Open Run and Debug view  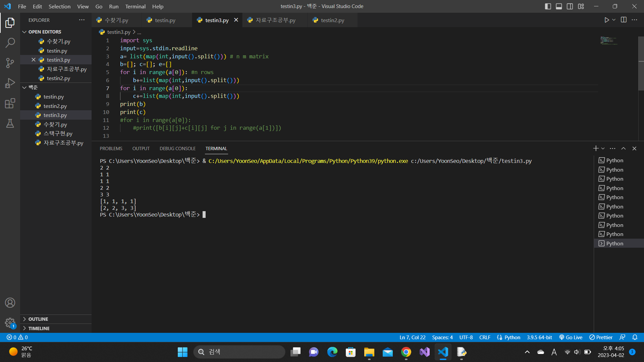pyautogui.click(x=10, y=83)
